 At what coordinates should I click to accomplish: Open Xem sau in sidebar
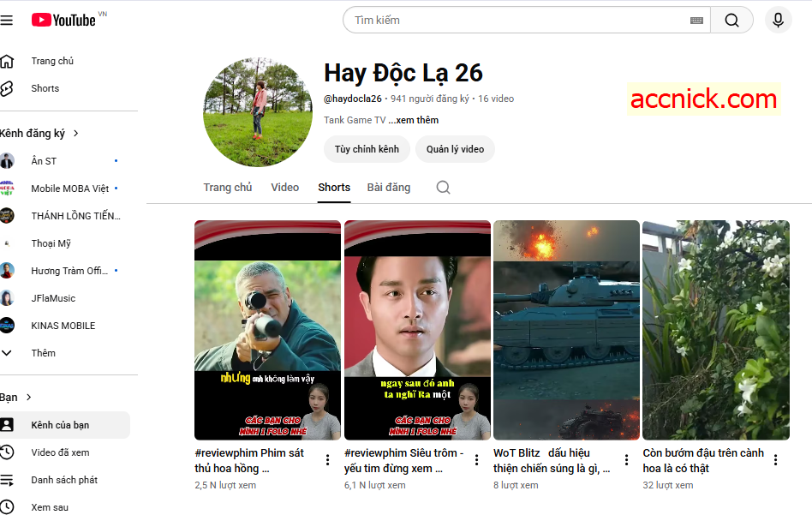tap(50, 508)
